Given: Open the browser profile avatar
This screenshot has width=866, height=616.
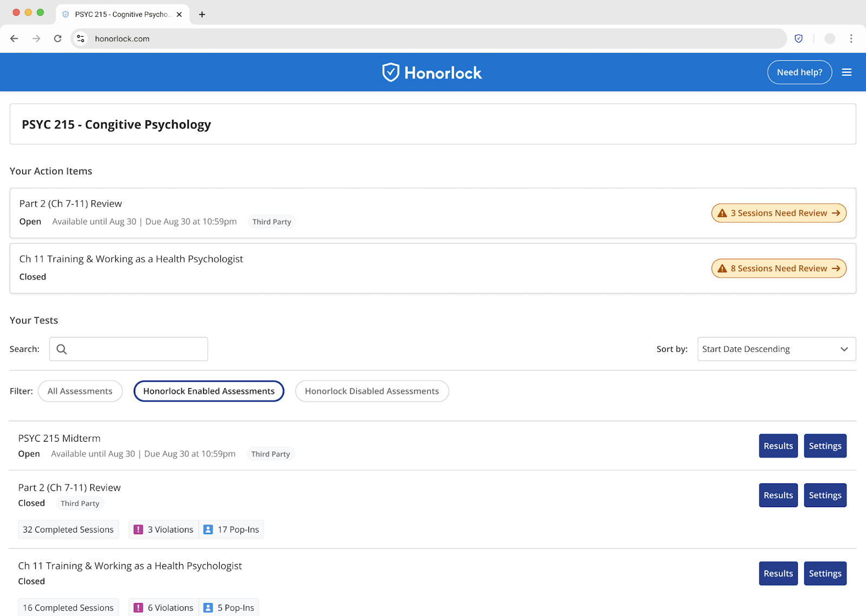Looking at the screenshot, I should coord(830,38).
